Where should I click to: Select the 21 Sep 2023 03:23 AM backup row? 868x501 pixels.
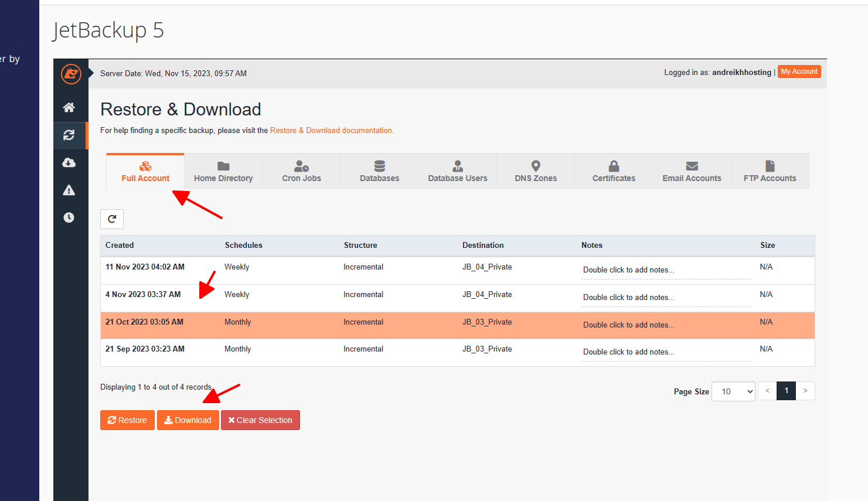(457, 353)
